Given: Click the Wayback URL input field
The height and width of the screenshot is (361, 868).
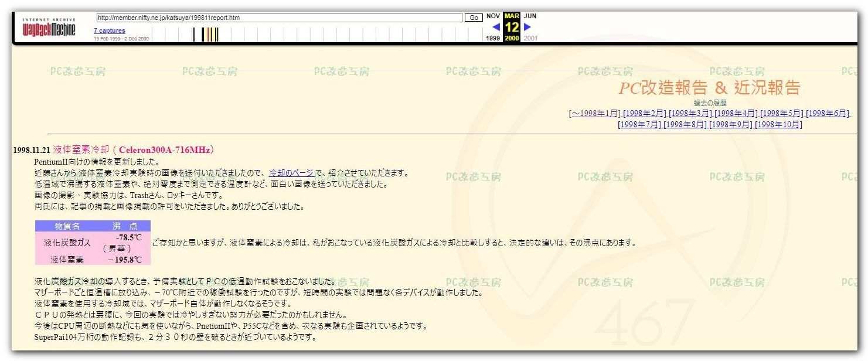Looking at the screenshot, I should 279,18.
